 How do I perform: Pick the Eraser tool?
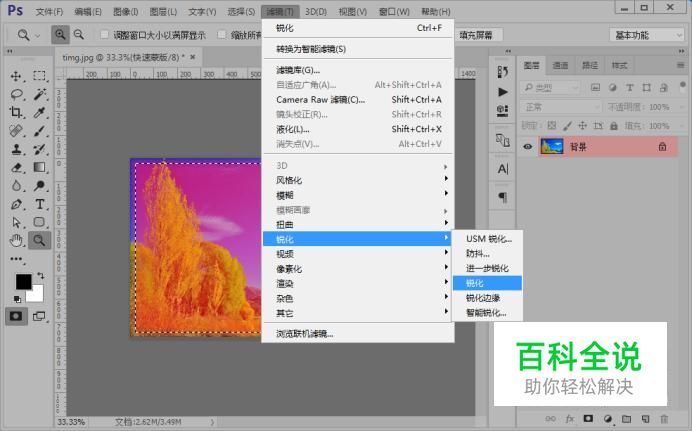pos(16,167)
